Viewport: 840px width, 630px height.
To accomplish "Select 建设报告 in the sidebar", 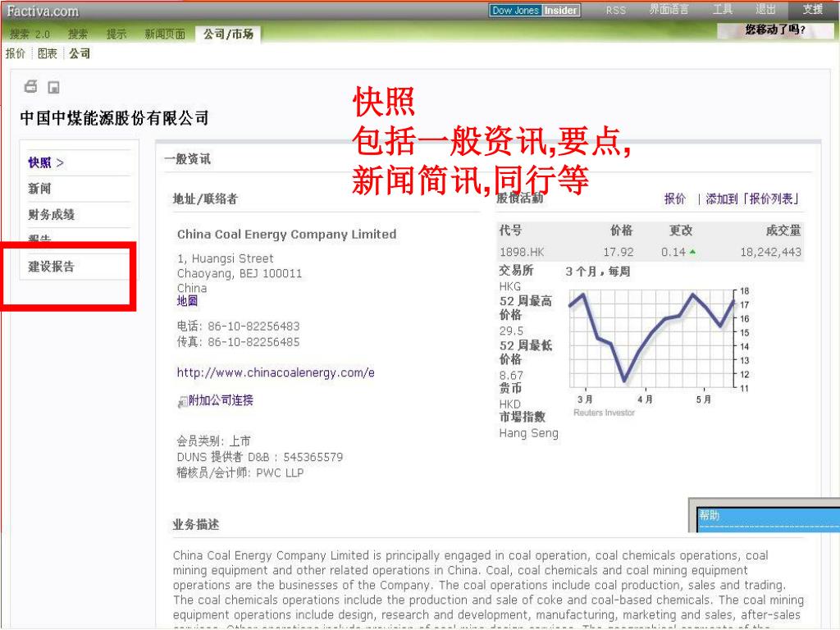I will (x=52, y=267).
